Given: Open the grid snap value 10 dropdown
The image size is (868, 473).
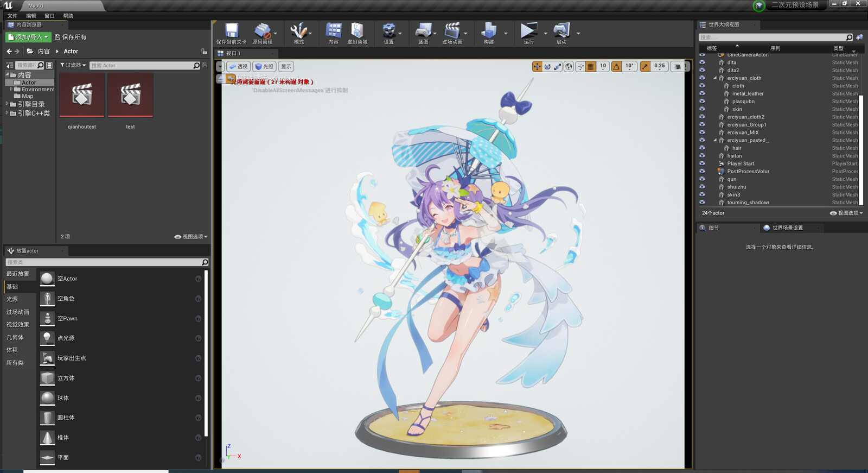Looking at the screenshot, I should [x=603, y=66].
